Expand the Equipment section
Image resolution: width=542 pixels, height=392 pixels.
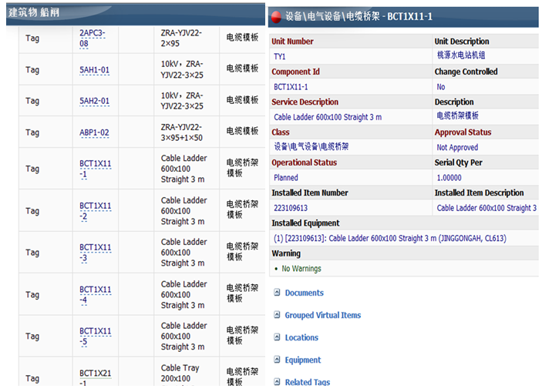point(278,360)
